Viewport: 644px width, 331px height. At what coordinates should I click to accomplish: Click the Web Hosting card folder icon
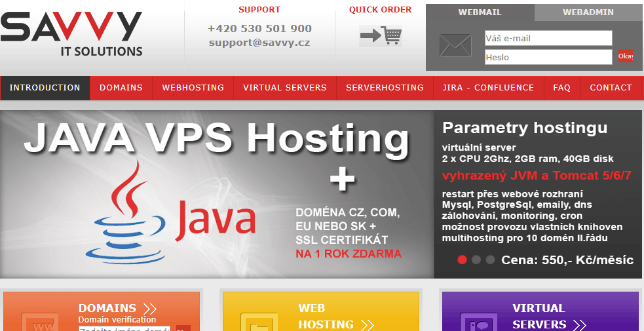click(x=259, y=322)
